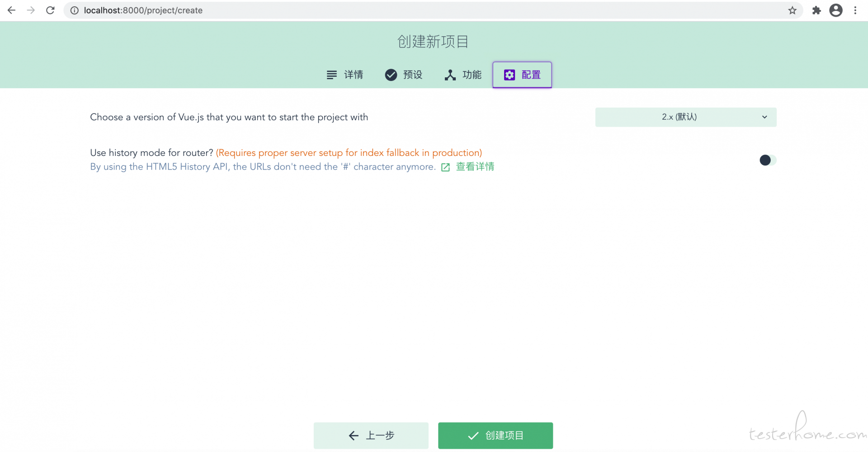Open the browser extensions puzzle icon
Viewport: 868px width, 452px height.
[816, 10]
